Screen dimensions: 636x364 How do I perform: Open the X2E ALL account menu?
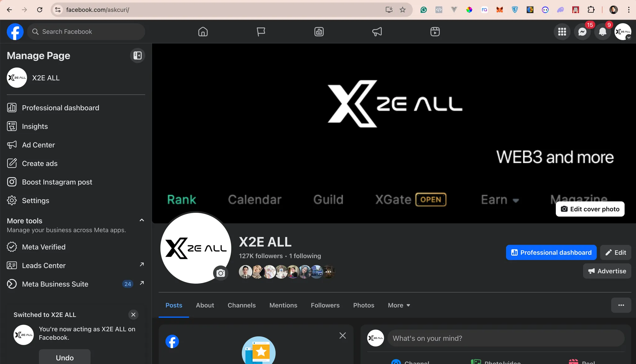[x=623, y=32]
